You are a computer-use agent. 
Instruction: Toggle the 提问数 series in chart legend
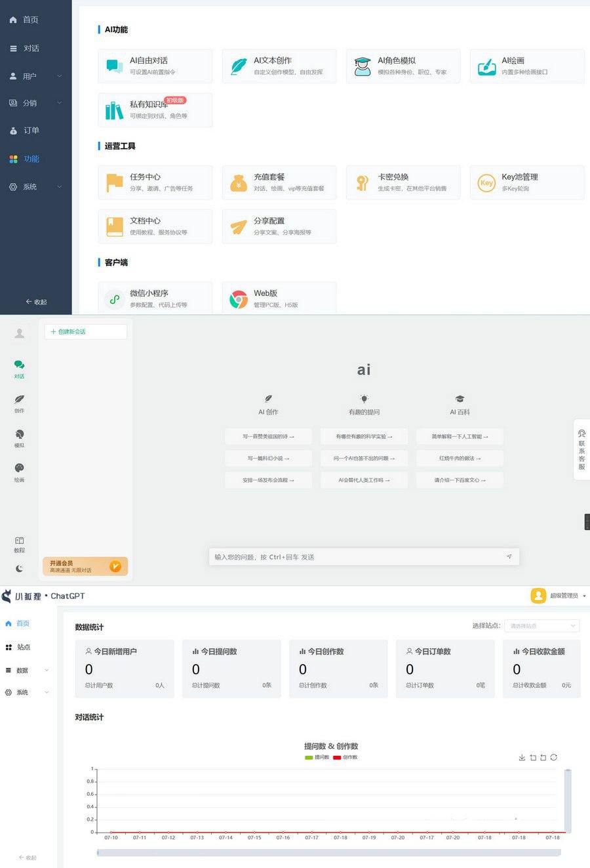click(317, 756)
